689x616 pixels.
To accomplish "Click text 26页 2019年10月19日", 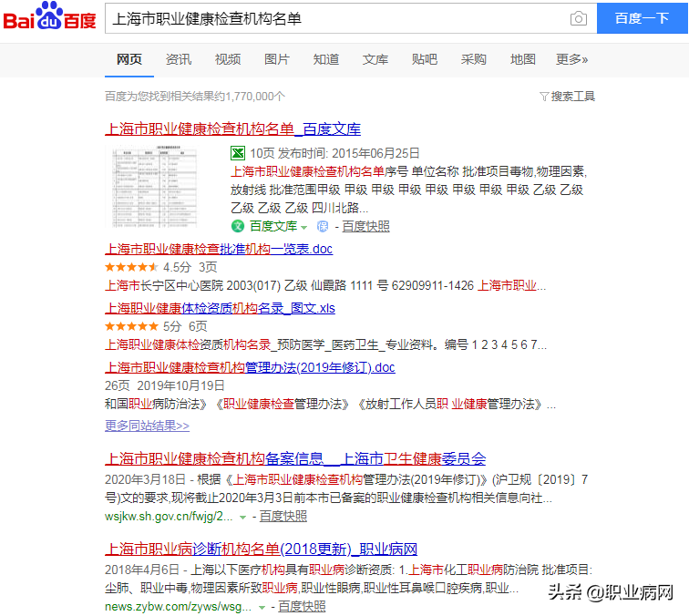I will pos(164,385).
